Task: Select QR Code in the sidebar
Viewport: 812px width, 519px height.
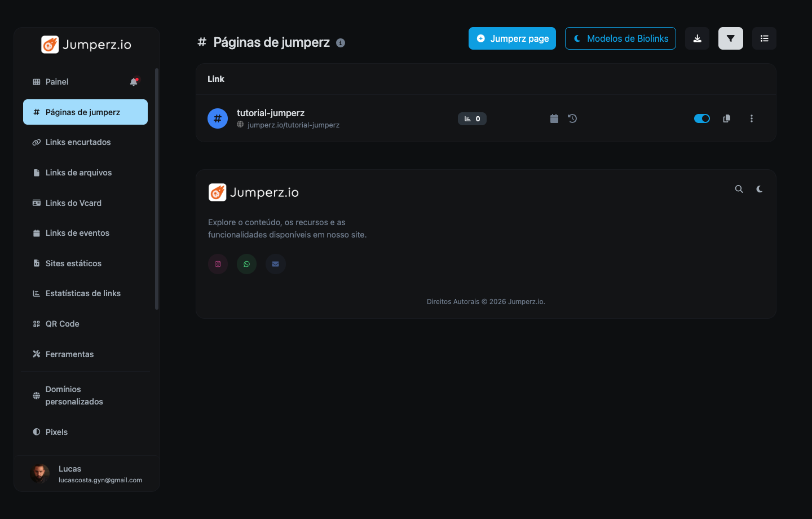Action: pos(85,324)
